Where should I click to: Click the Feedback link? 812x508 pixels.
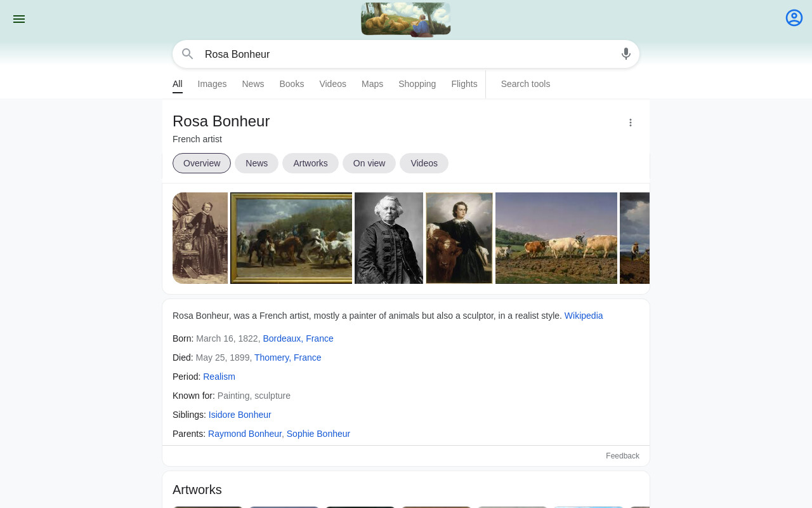(622, 456)
